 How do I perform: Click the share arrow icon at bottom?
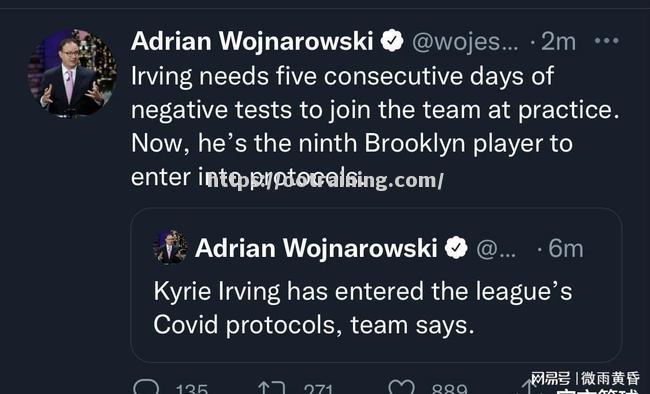(527, 388)
